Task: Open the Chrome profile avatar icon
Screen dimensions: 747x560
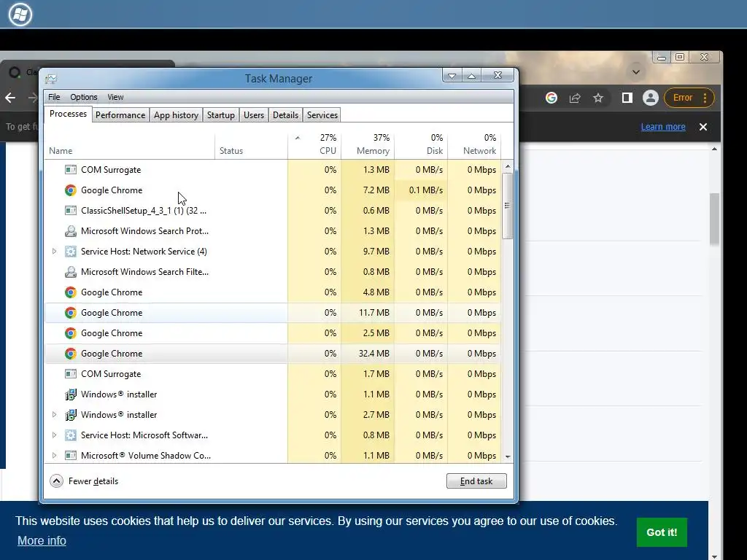Action: point(650,98)
